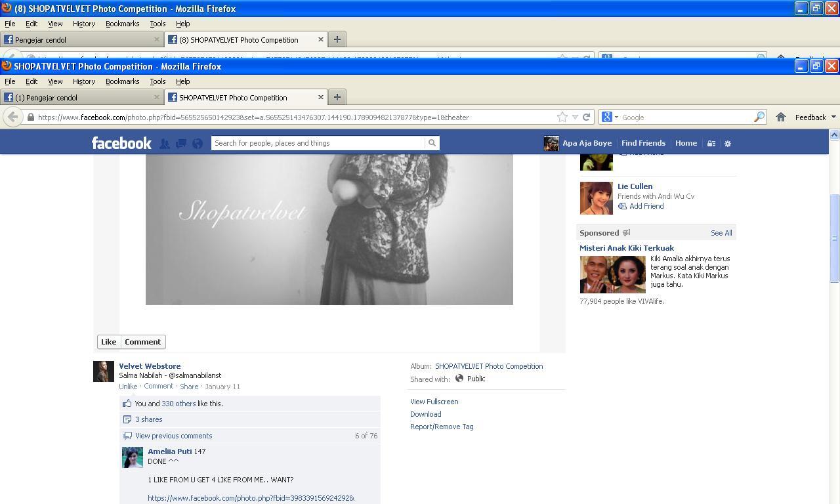Open the View menu in front window

click(55, 81)
